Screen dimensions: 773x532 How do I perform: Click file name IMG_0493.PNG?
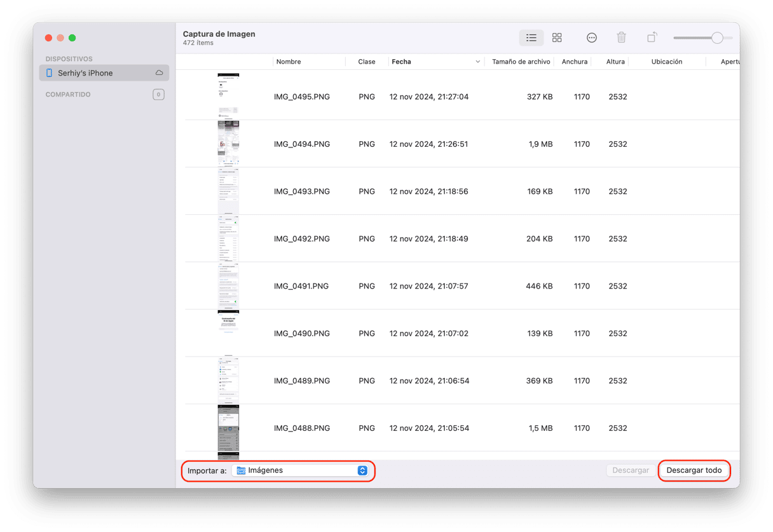click(302, 191)
